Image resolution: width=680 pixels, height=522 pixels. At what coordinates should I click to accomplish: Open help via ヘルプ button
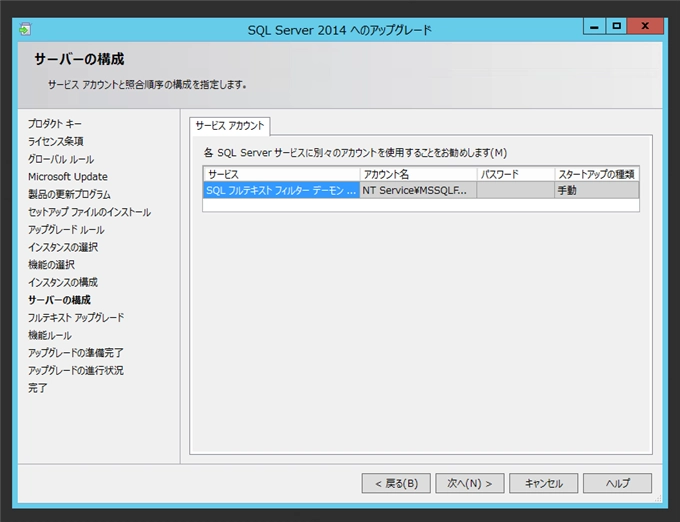coord(618,483)
